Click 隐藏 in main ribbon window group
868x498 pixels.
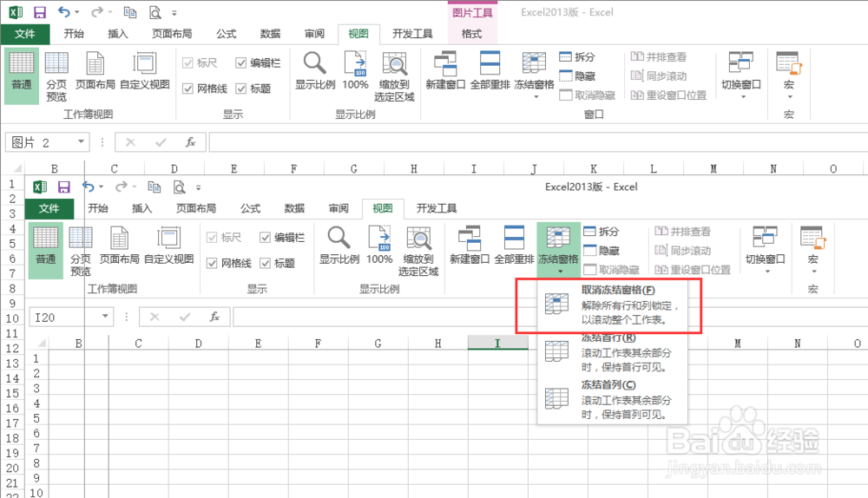(577, 75)
